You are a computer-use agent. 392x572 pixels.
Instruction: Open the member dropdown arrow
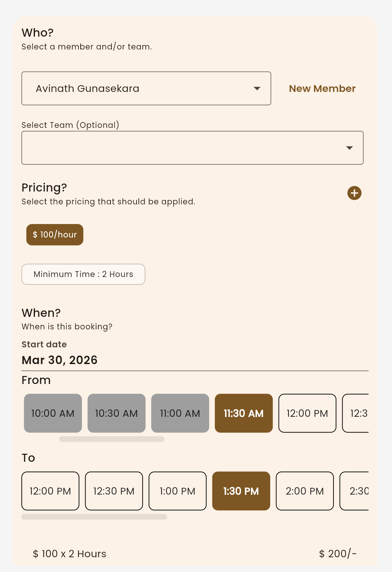257,88
